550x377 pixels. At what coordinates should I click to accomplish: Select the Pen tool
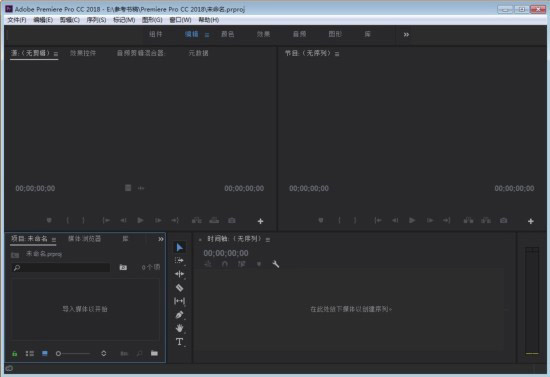coord(179,315)
